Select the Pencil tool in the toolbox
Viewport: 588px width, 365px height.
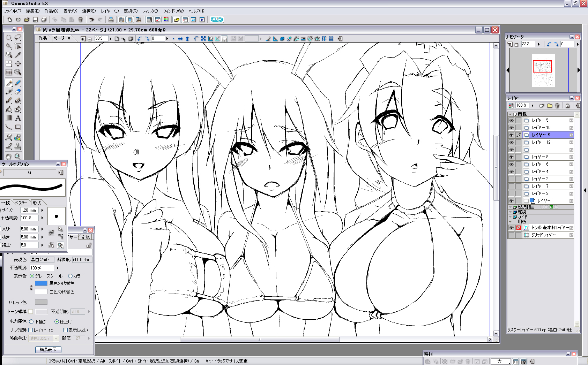18,83
